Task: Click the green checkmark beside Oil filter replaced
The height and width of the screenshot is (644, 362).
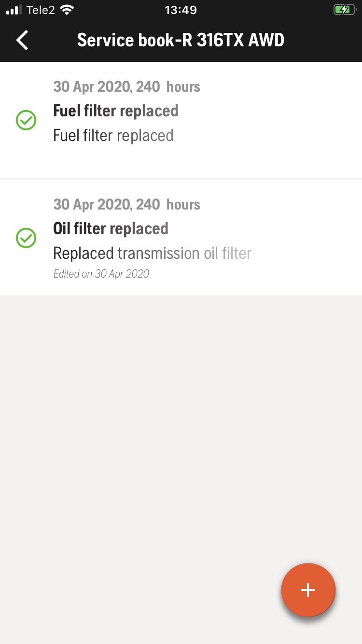Action: (x=26, y=238)
